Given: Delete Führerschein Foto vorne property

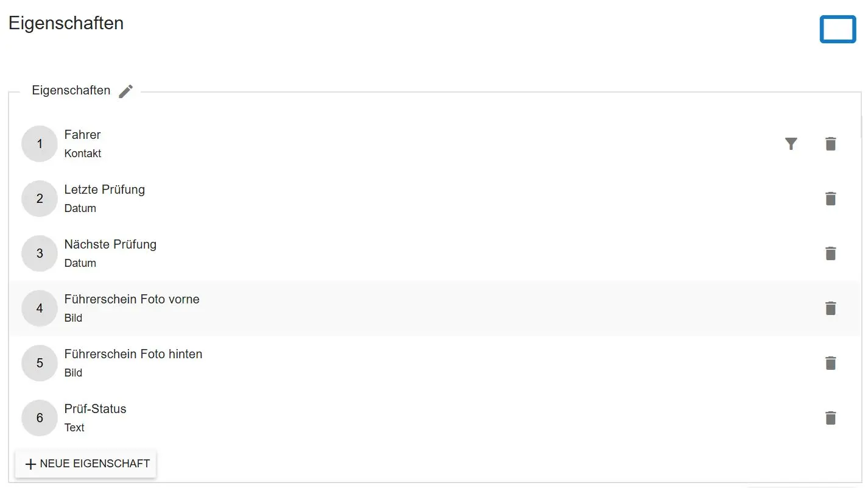Looking at the screenshot, I should coord(830,308).
